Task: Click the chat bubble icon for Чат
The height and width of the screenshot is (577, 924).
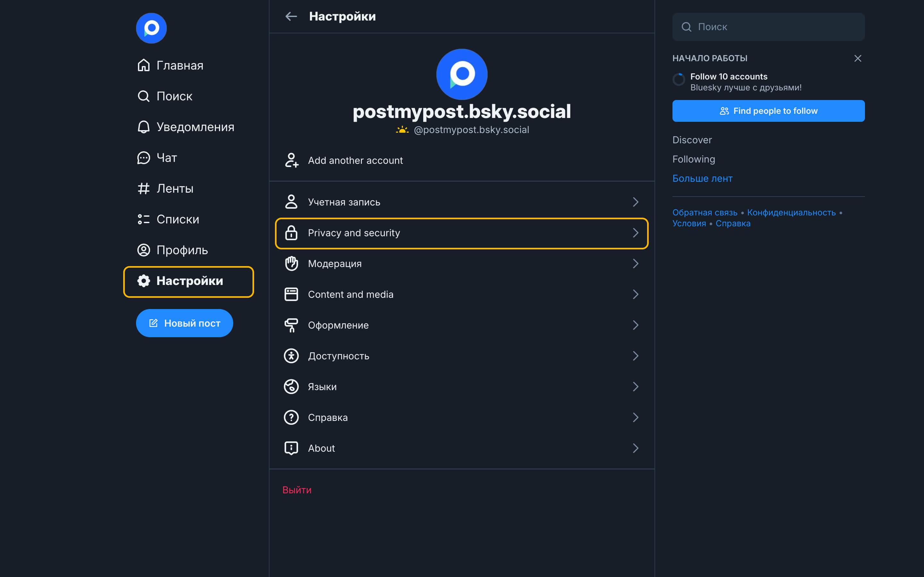Action: coord(143,158)
